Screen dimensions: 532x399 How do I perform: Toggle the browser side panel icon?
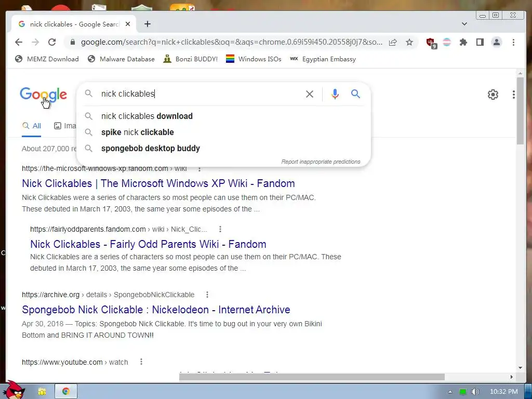pyautogui.click(x=480, y=42)
